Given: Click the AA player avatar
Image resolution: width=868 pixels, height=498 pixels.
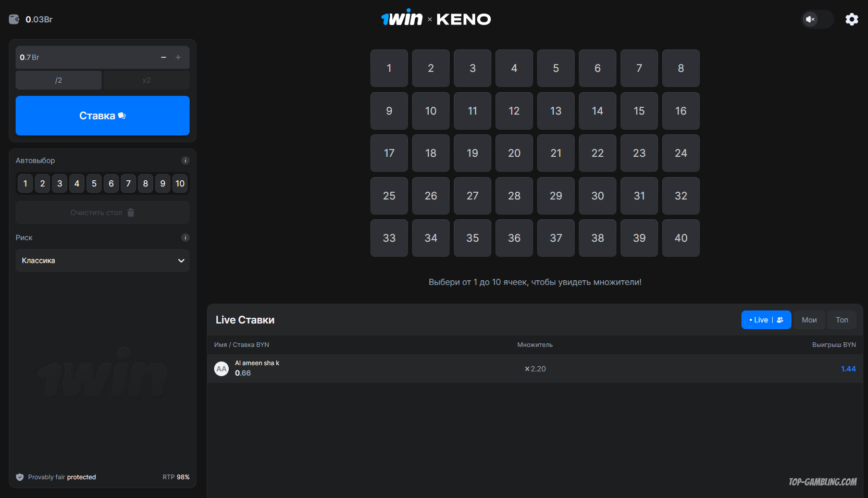Looking at the screenshot, I should pos(221,369).
